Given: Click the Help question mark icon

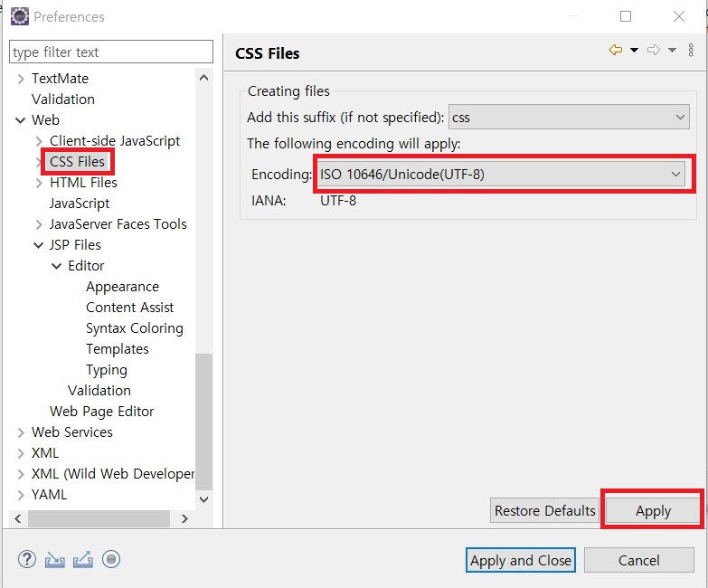Looking at the screenshot, I should [x=27, y=560].
